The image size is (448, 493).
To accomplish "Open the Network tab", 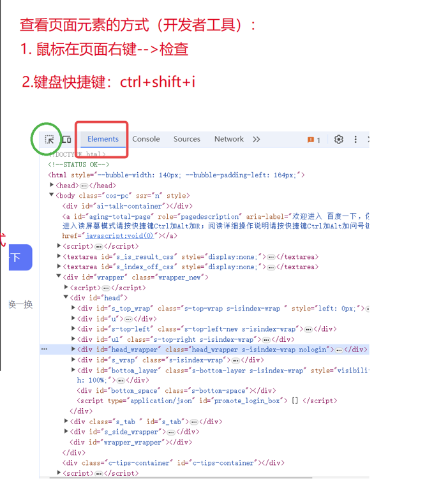I will pos(229,139).
